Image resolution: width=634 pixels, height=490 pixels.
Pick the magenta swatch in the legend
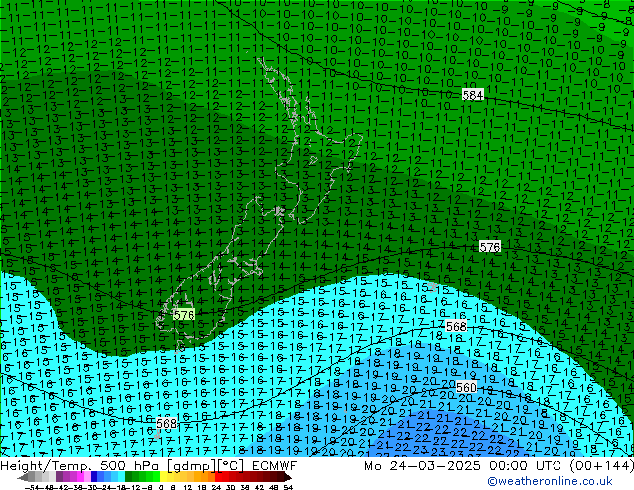pos(80,477)
